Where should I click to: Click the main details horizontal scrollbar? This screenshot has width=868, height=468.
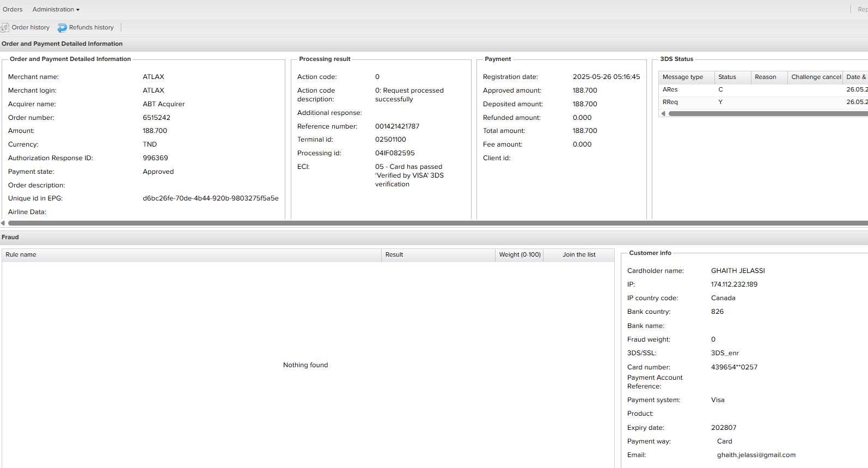pyautogui.click(x=436, y=223)
